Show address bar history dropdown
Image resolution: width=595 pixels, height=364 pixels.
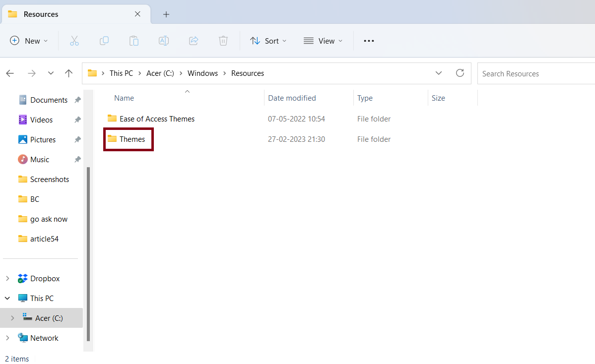439,73
